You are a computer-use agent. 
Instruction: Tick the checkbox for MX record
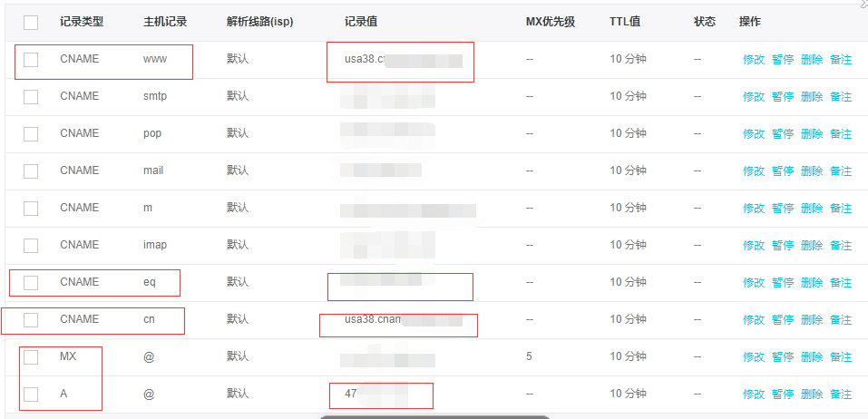pos(31,357)
